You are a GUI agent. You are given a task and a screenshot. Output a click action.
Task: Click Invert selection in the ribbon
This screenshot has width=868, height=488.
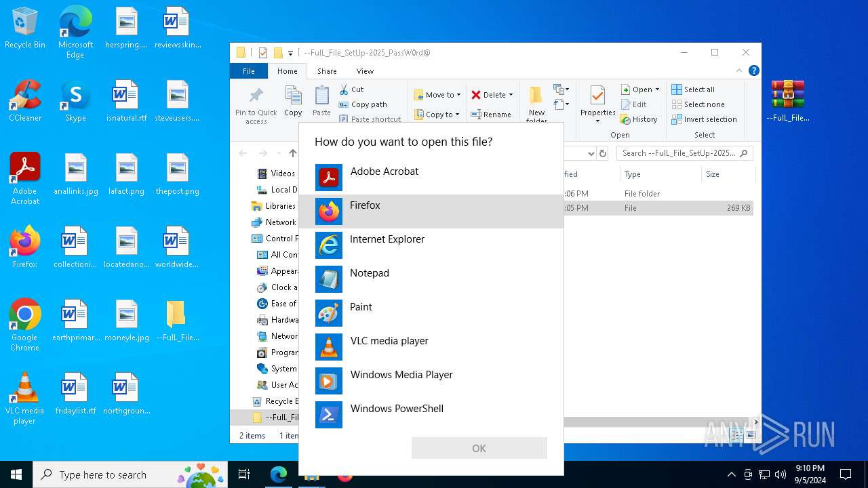pos(704,119)
